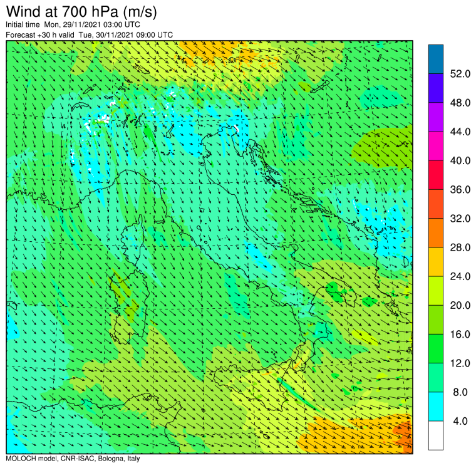The width and height of the screenshot is (476, 468).
Task: Pick the white swatch below 4.0
Action: pos(436,435)
